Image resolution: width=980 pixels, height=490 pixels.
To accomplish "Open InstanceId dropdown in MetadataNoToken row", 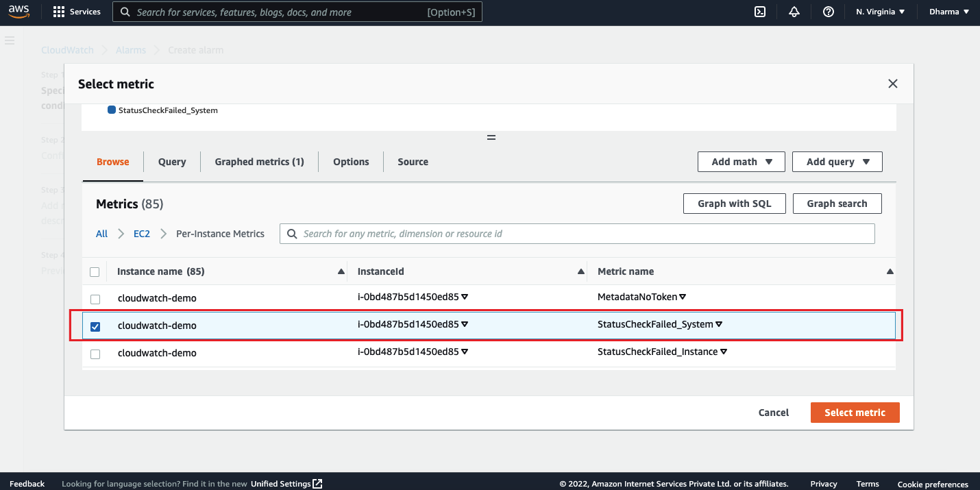I will 465,297.
